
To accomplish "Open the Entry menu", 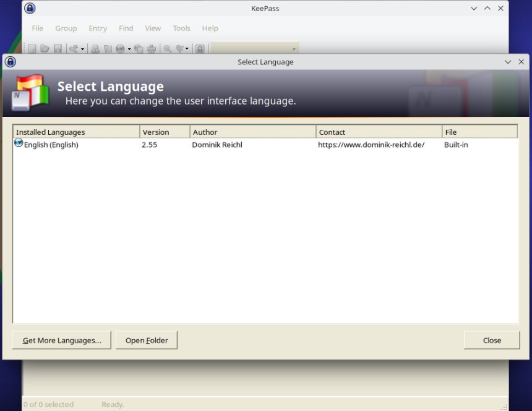I will pyautogui.click(x=98, y=28).
